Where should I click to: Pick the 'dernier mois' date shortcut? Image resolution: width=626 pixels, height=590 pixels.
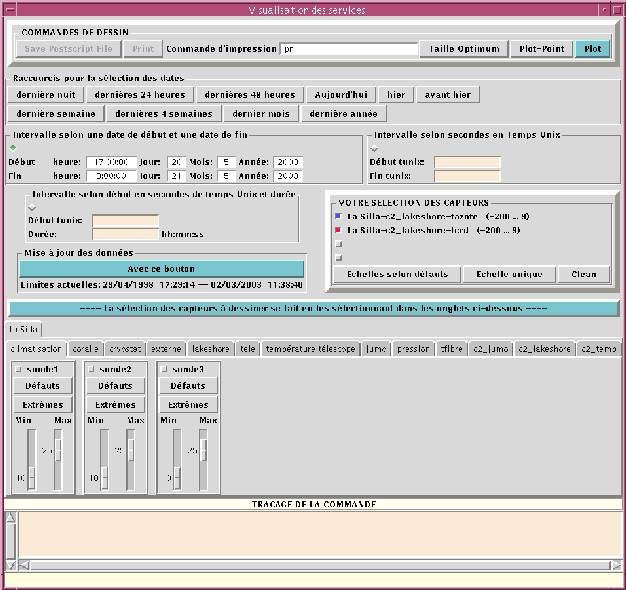pyautogui.click(x=260, y=114)
